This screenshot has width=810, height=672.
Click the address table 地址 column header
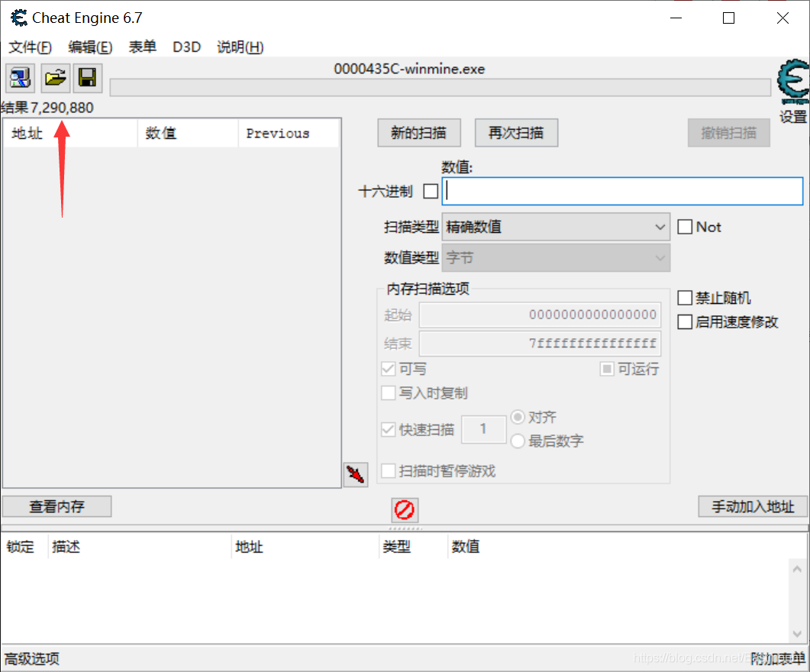click(305, 547)
